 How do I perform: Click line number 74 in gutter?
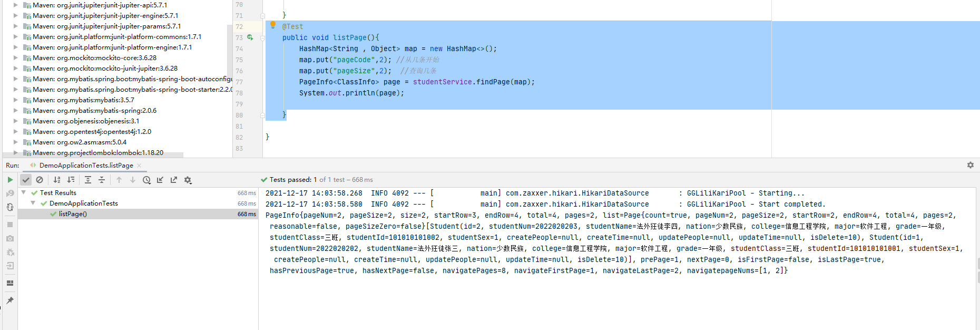(x=239, y=48)
